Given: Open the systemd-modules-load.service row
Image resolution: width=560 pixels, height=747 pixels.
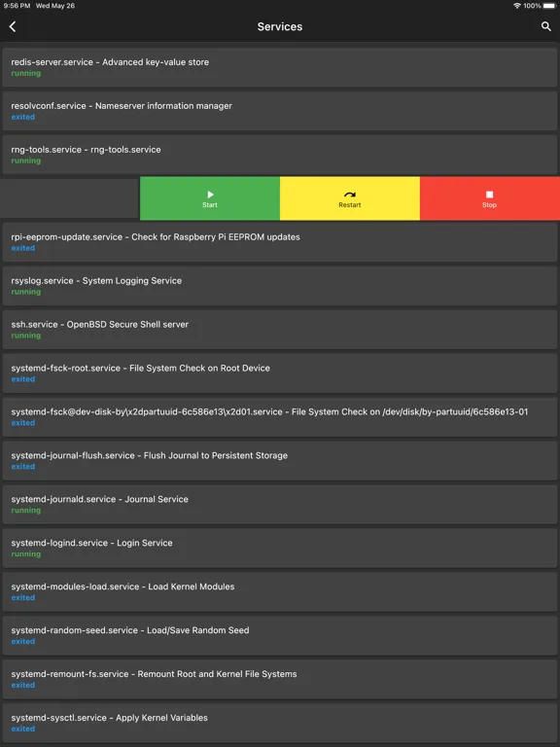Looking at the screenshot, I should coord(280,591).
